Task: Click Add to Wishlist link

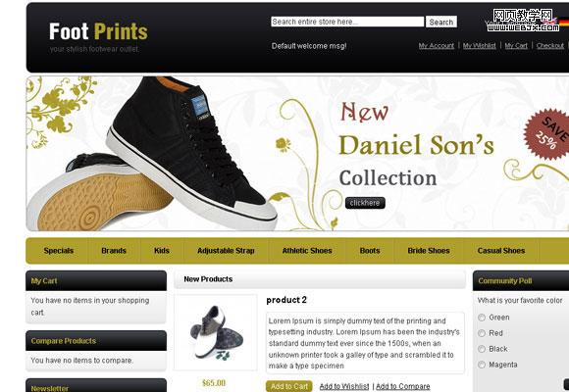Action: point(344,386)
